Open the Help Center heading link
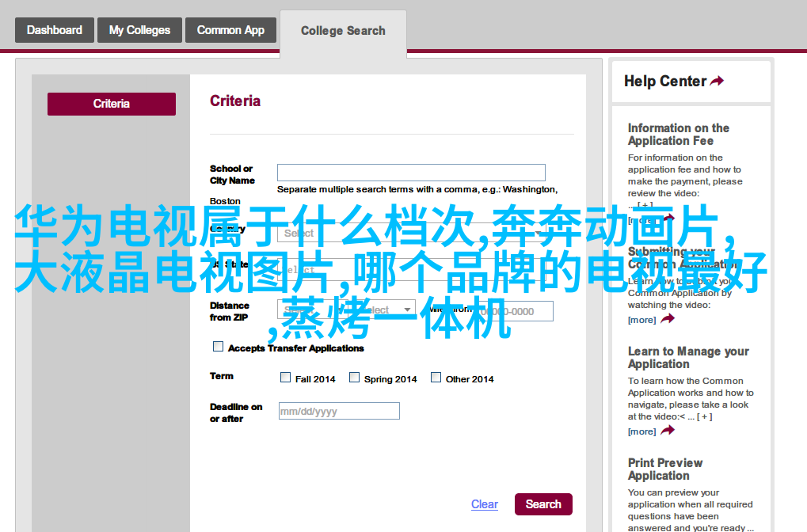Screen dimensions: 807x532 (x=665, y=82)
